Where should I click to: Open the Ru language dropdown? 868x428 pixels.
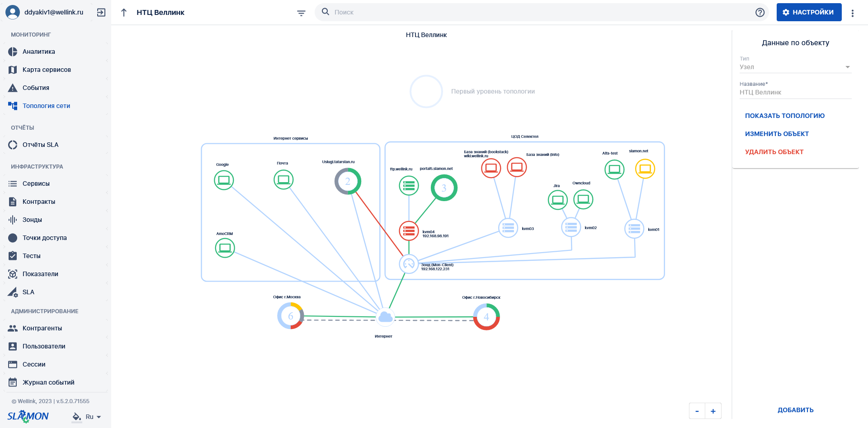(94, 417)
